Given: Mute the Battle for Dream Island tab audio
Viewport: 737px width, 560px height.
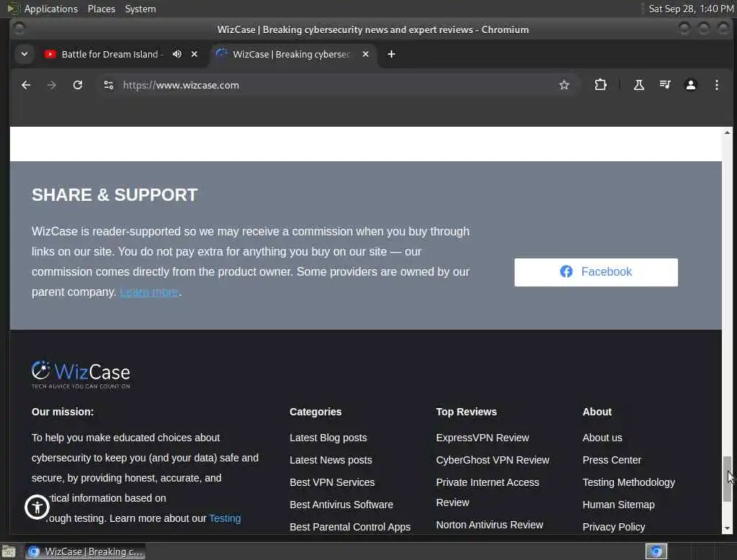Looking at the screenshot, I should point(177,54).
